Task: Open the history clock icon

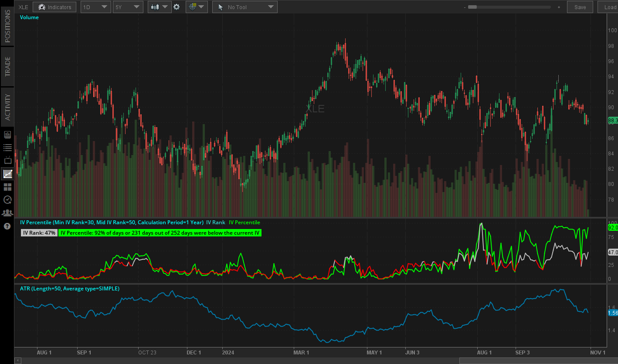Action: coord(7,199)
